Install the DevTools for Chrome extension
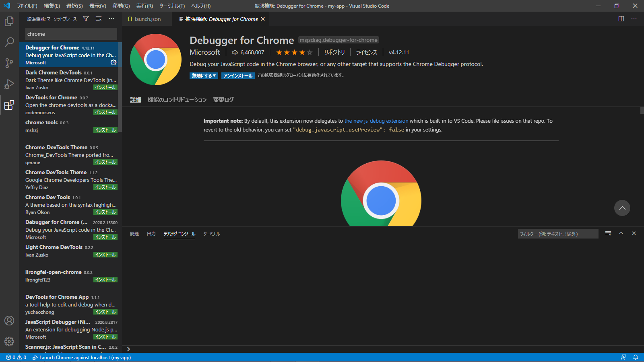The height and width of the screenshot is (362, 644). 105,112
